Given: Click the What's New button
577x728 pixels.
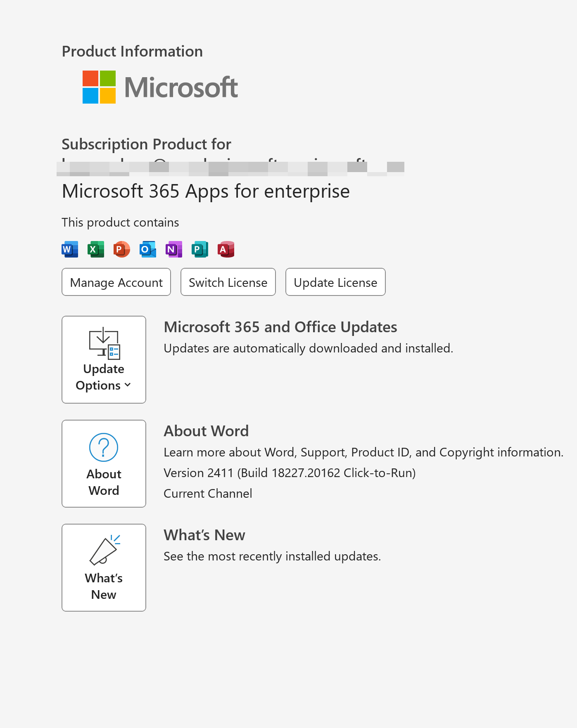Looking at the screenshot, I should pos(104,567).
